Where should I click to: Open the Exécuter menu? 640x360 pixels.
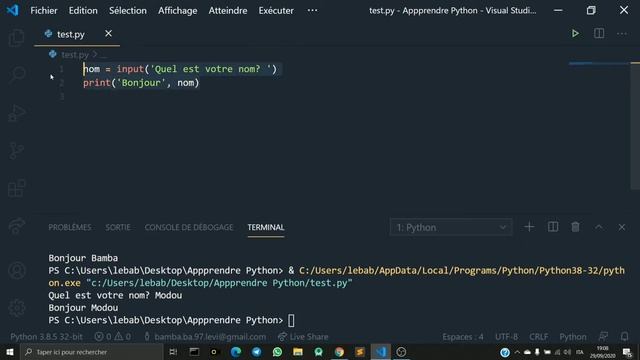coord(276,11)
